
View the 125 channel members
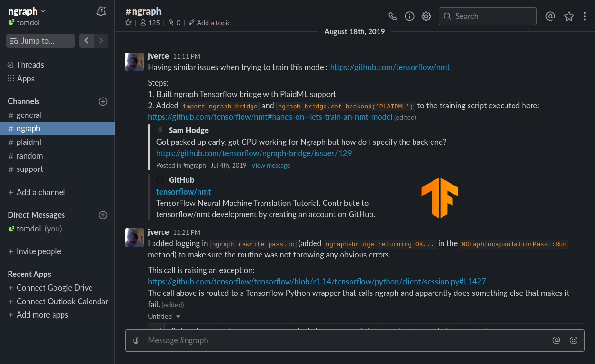click(150, 22)
